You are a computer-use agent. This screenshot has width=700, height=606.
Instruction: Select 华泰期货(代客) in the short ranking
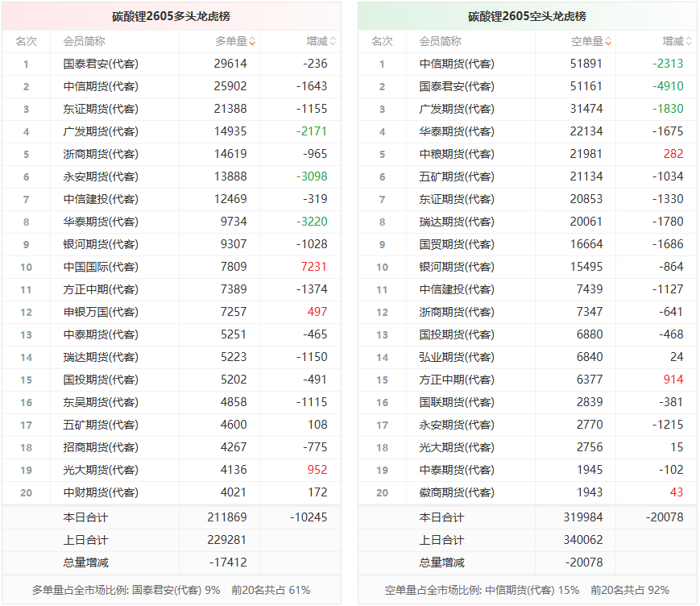(x=457, y=131)
